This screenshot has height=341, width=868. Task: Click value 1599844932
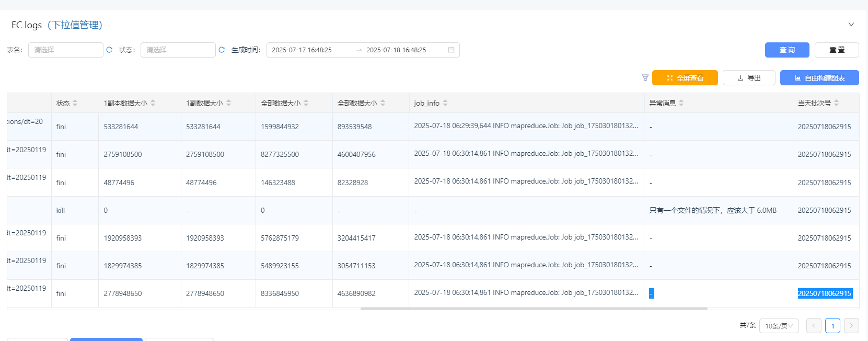point(280,127)
